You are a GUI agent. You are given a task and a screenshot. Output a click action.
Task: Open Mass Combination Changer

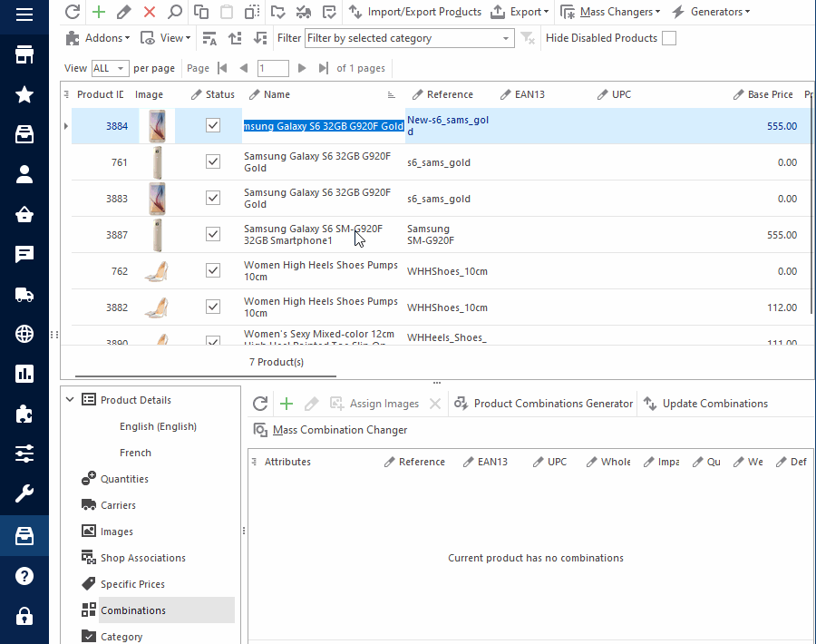[330, 430]
